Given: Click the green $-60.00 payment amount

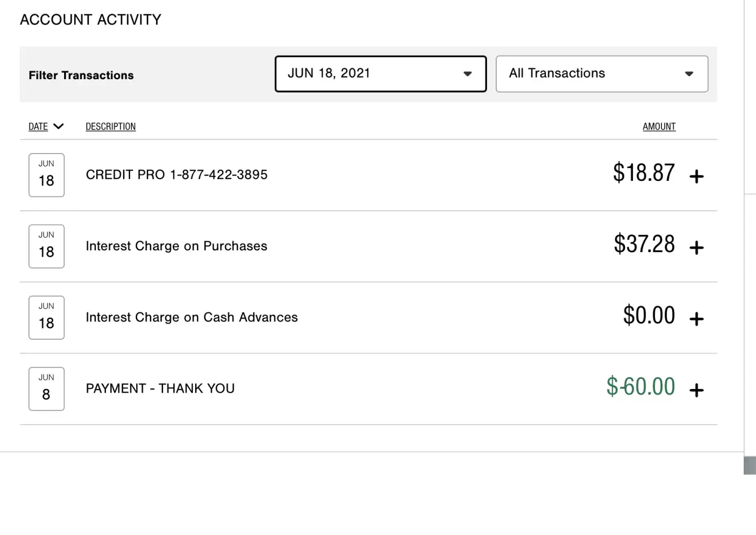Looking at the screenshot, I should (x=641, y=386).
